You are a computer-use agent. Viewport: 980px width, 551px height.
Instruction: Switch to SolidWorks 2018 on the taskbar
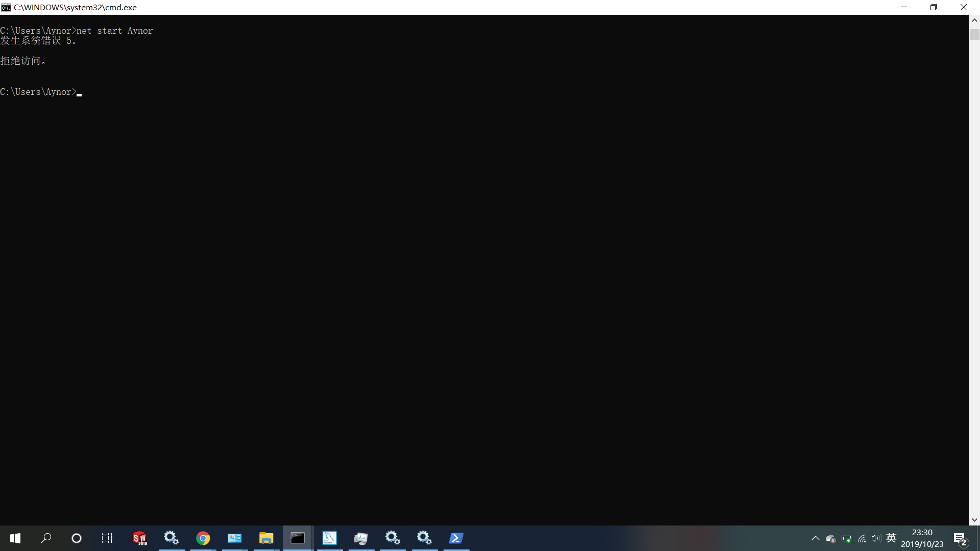click(x=140, y=538)
